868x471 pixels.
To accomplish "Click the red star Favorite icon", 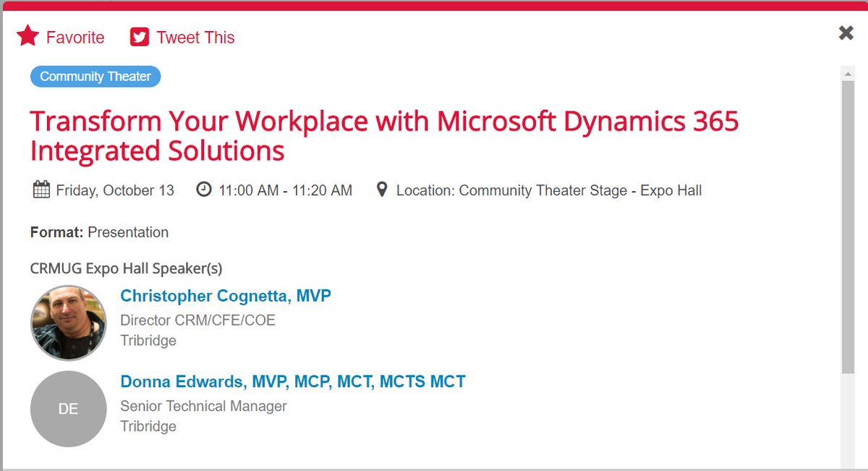I will coord(27,35).
